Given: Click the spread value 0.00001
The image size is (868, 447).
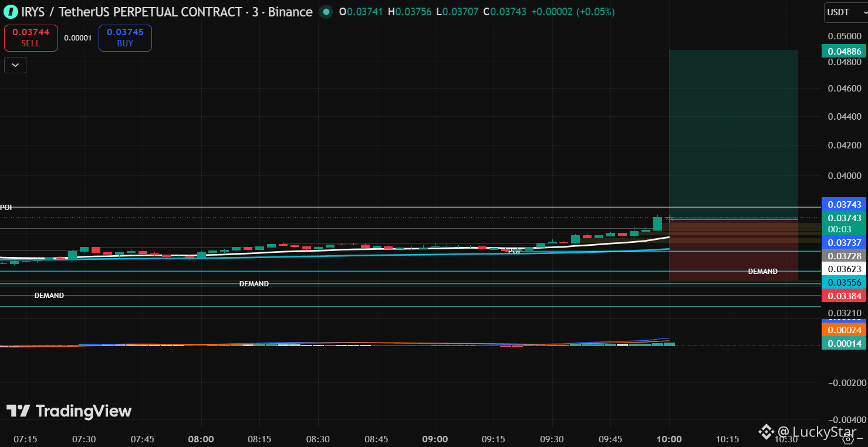Looking at the screenshot, I should (x=78, y=38).
